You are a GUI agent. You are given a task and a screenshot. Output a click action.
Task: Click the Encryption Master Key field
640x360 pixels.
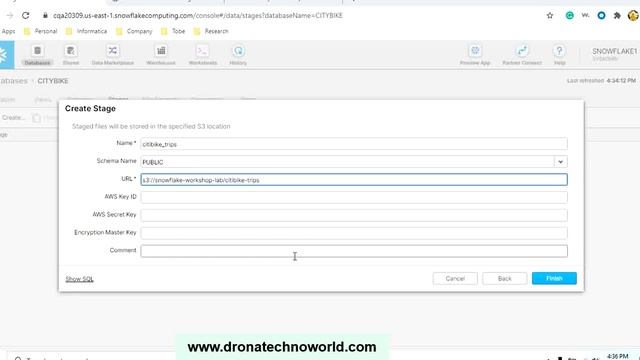354,233
